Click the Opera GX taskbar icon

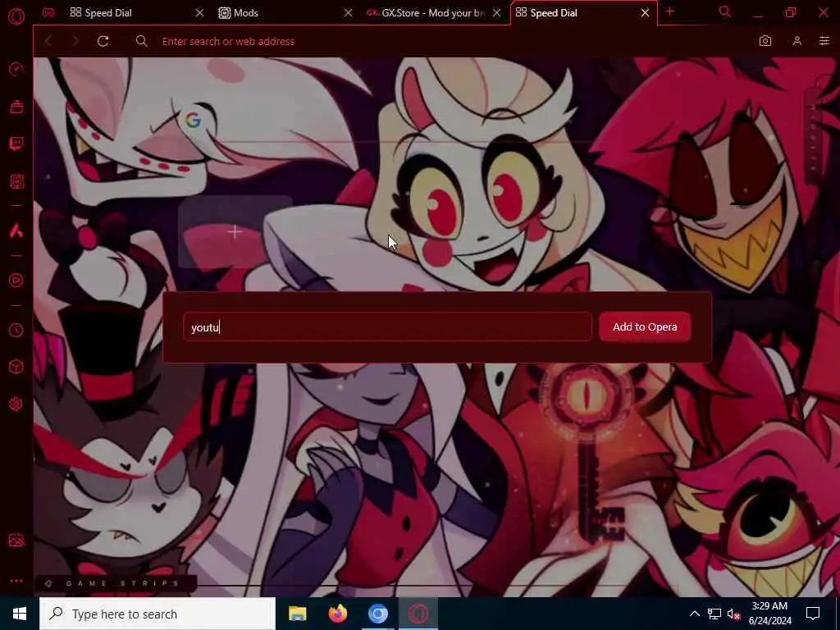(418, 614)
